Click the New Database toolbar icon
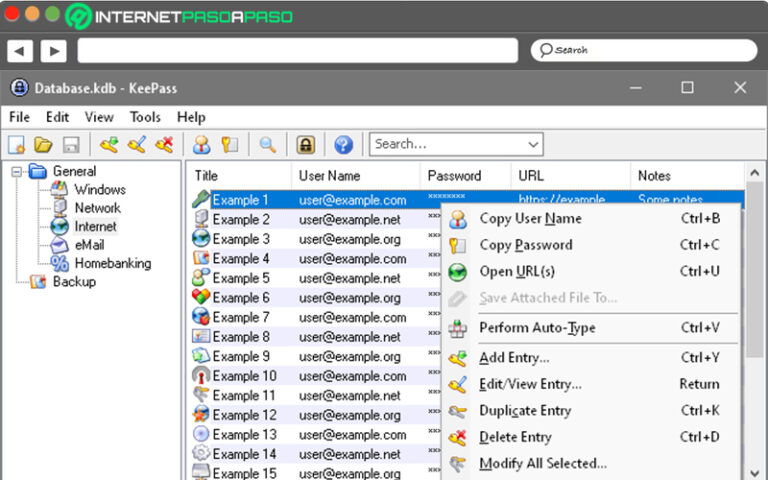This screenshot has width=768, height=480. 17,144
